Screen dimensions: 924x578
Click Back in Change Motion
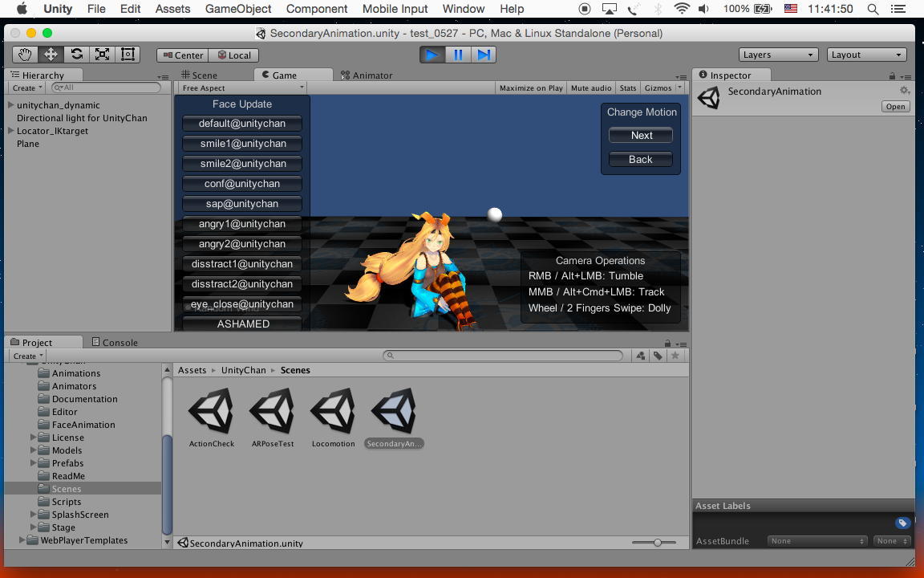click(641, 159)
